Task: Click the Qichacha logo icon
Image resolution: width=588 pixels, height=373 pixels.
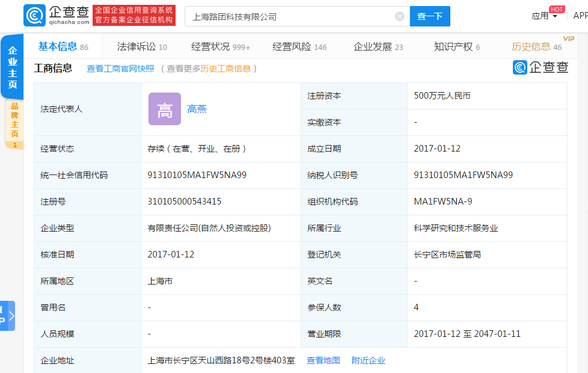Action: pyautogui.click(x=34, y=16)
